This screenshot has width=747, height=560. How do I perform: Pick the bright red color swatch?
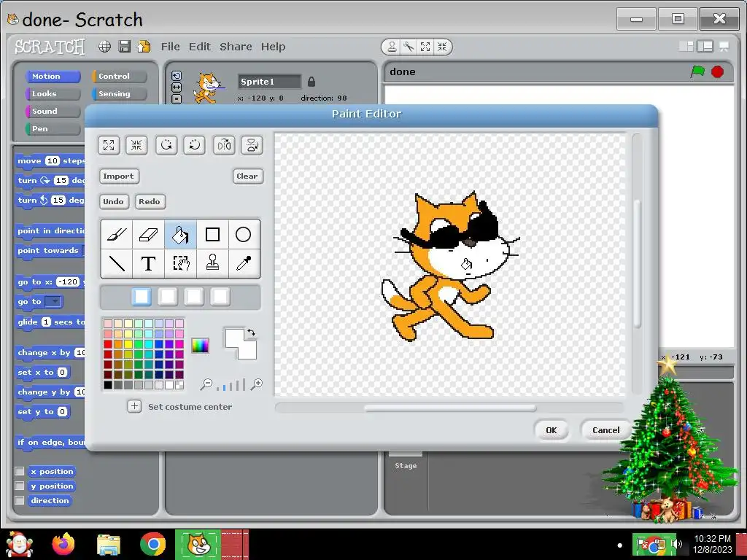coord(108,344)
